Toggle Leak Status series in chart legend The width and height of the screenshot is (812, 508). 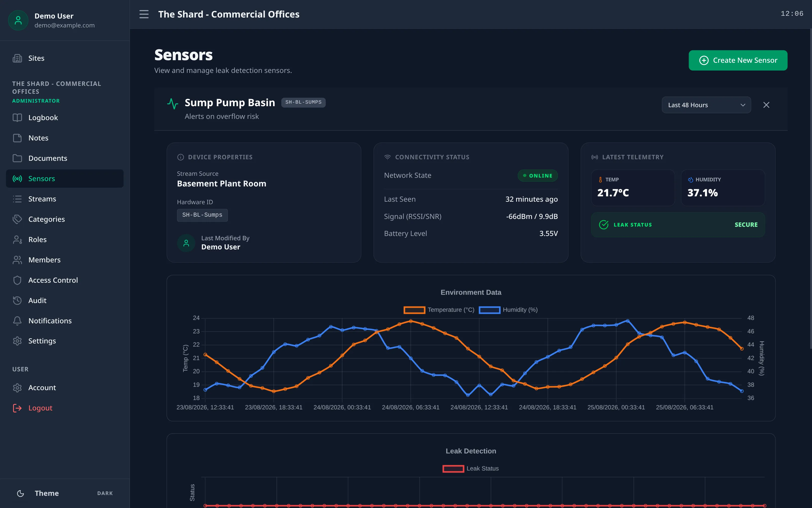pos(470,468)
